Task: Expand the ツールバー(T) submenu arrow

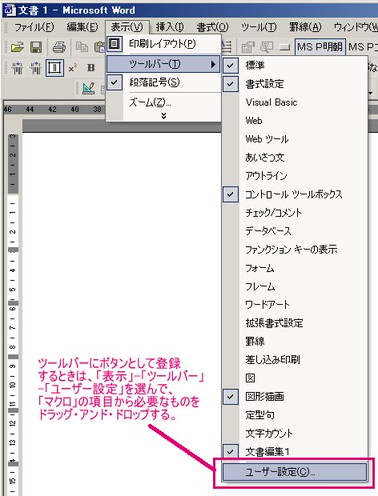Action: (x=213, y=64)
